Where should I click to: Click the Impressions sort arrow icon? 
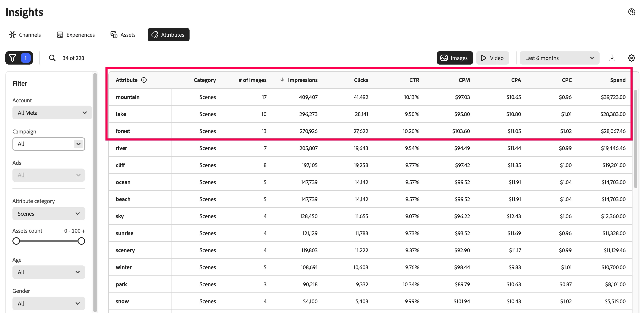click(282, 80)
